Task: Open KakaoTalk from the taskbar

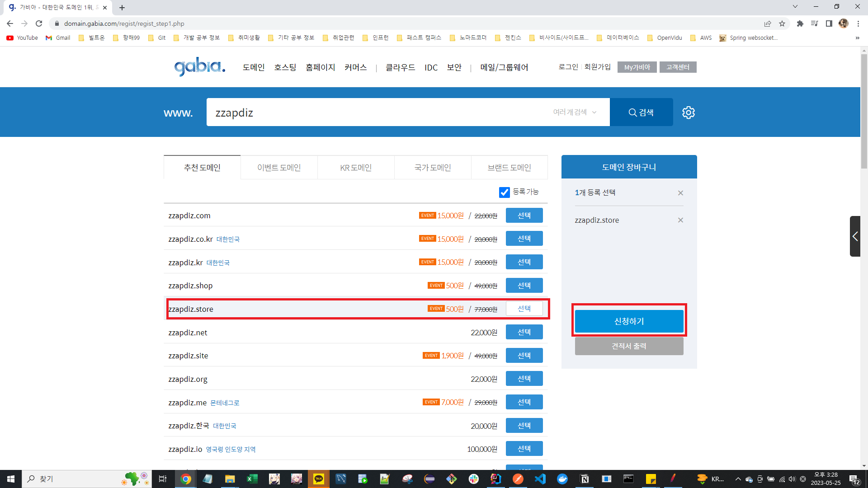Action: pyautogui.click(x=319, y=479)
